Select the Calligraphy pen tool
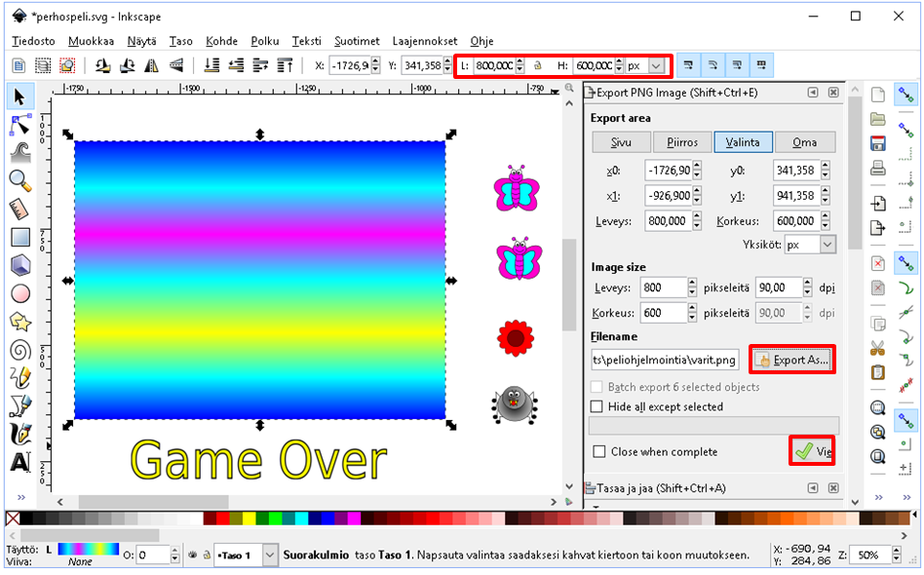The width and height of the screenshot is (924, 575). click(19, 434)
